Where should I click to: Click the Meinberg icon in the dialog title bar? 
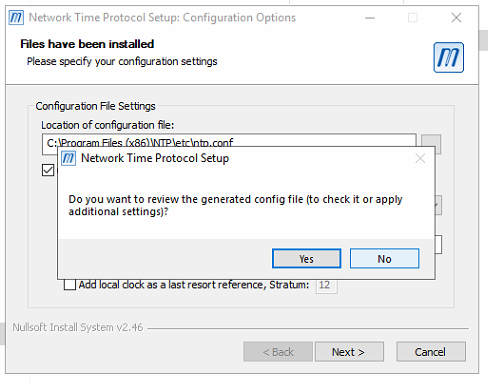tap(68, 158)
